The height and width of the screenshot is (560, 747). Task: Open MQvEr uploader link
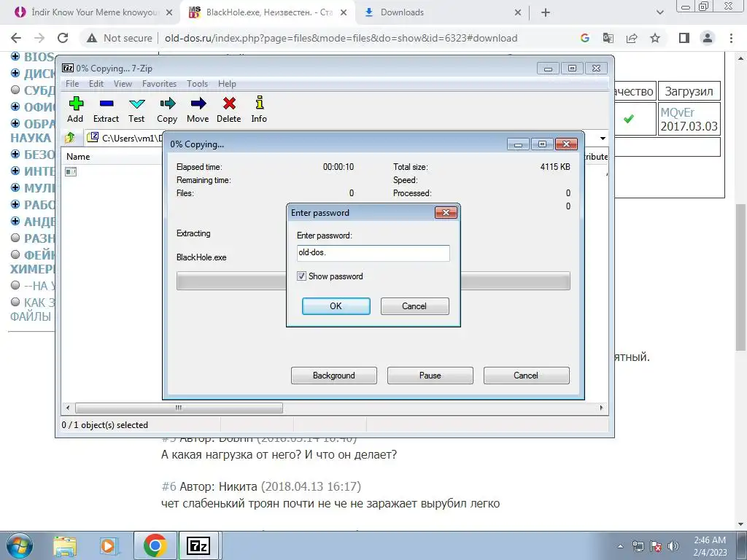click(x=677, y=112)
